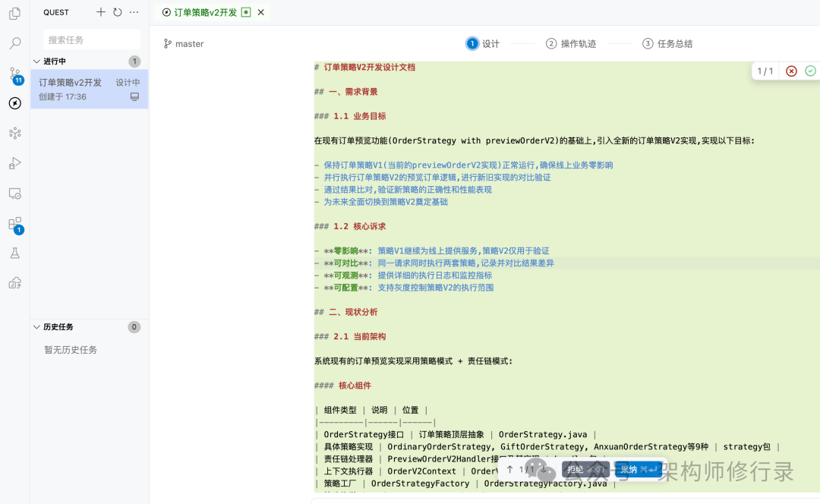Click the line starting with **可对比**

click(x=434, y=263)
